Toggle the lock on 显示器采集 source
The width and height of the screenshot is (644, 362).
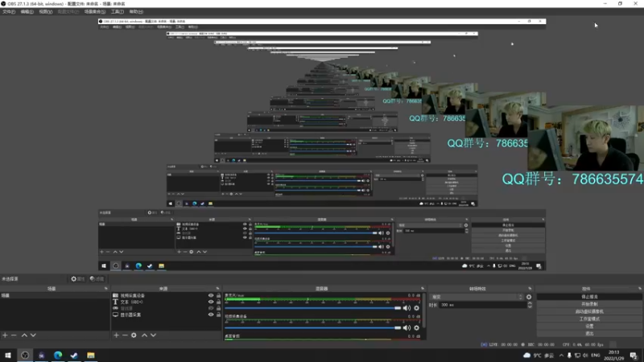tap(218, 315)
